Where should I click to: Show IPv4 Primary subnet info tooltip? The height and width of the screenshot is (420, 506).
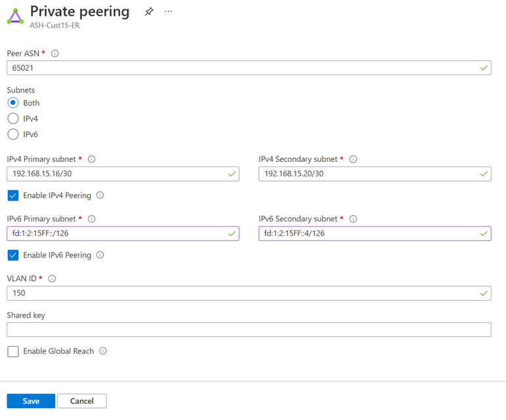point(92,159)
